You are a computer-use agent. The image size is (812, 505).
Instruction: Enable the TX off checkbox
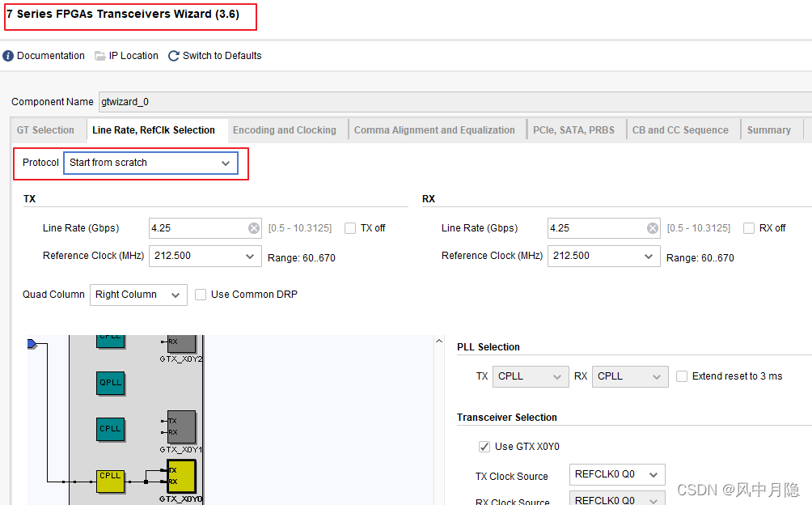click(350, 228)
